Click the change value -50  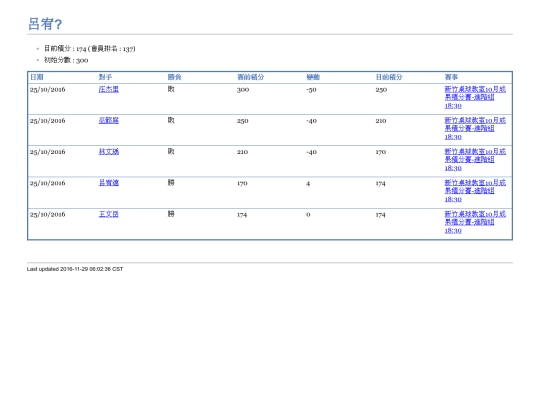point(311,90)
